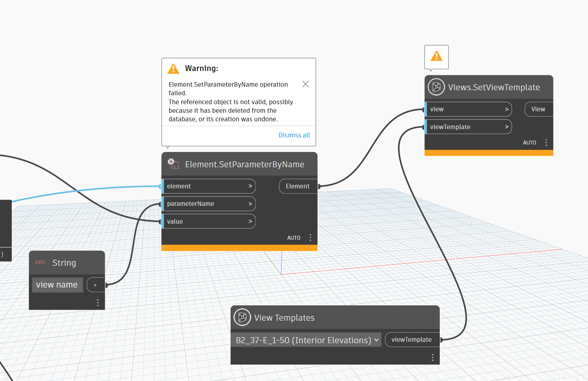This screenshot has width=588, height=381.
Task: Open Element.SetParameterByName node options menu
Action: click(310, 238)
